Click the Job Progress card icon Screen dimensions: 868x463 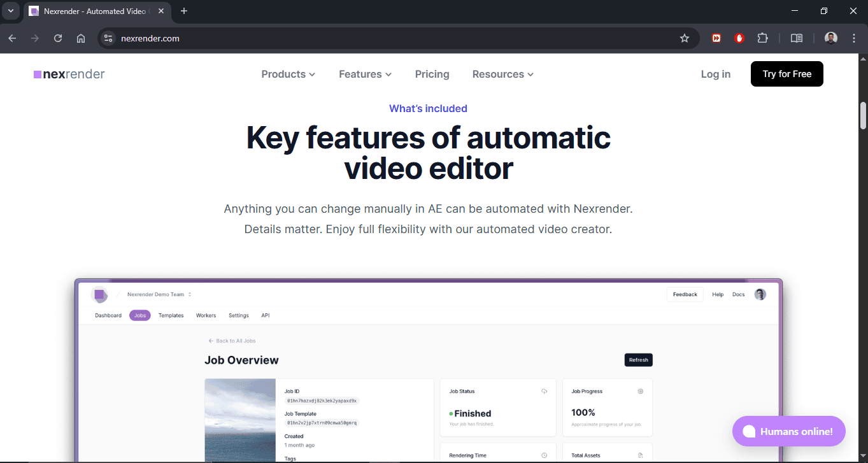[641, 391]
